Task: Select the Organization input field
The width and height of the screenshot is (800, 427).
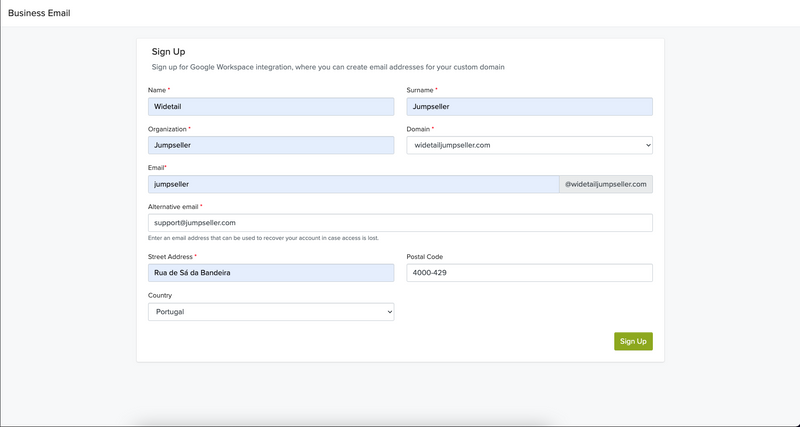Action: [x=271, y=145]
